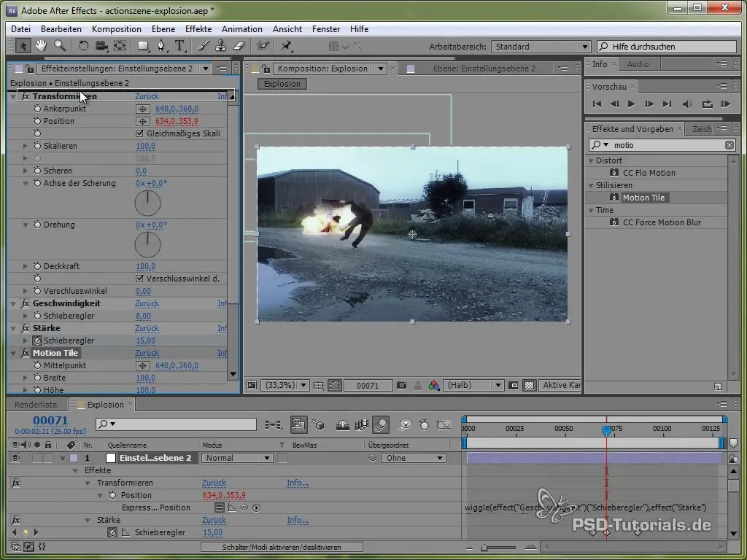Toggle the transparency grid in the comp viewer
Viewport: 747px width, 560px height.
click(529, 385)
